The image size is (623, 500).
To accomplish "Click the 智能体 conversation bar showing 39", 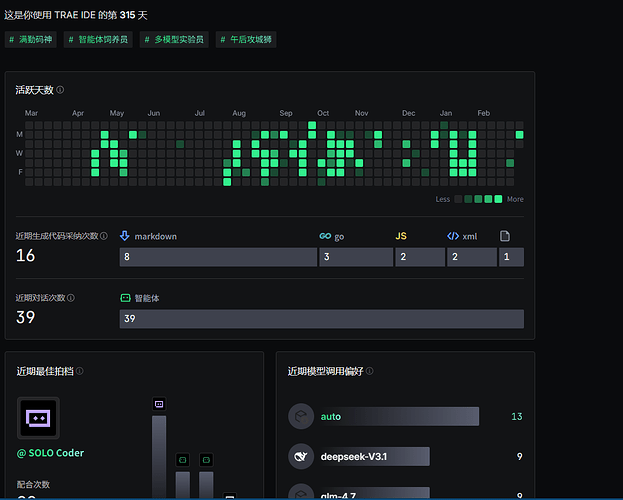I will (x=321, y=319).
